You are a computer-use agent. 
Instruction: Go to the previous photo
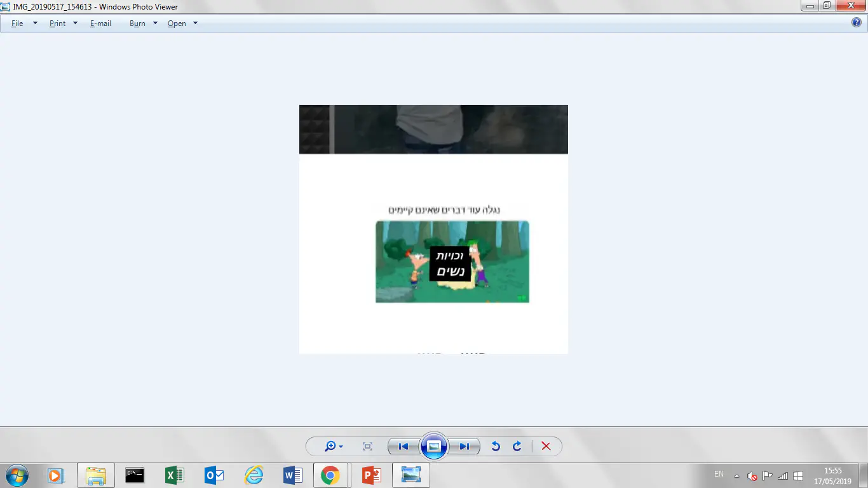pyautogui.click(x=403, y=447)
